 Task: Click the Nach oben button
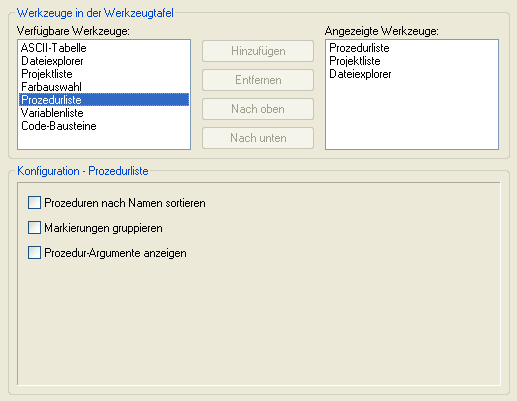coord(258,109)
